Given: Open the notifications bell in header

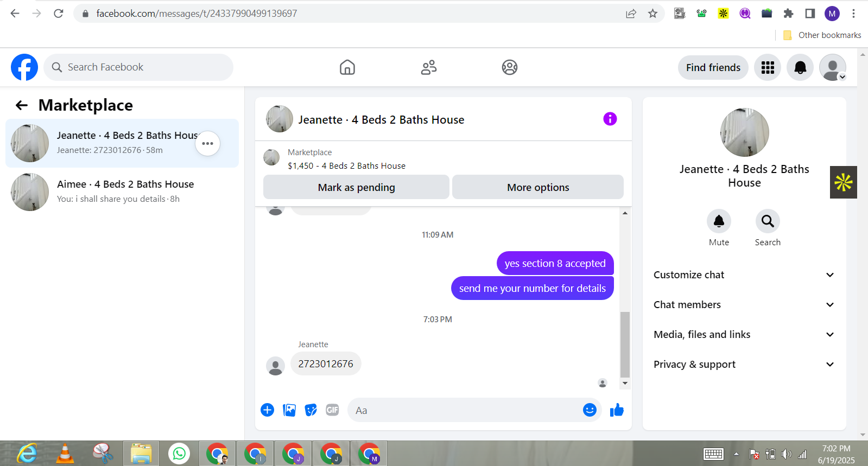Looking at the screenshot, I should (x=800, y=67).
